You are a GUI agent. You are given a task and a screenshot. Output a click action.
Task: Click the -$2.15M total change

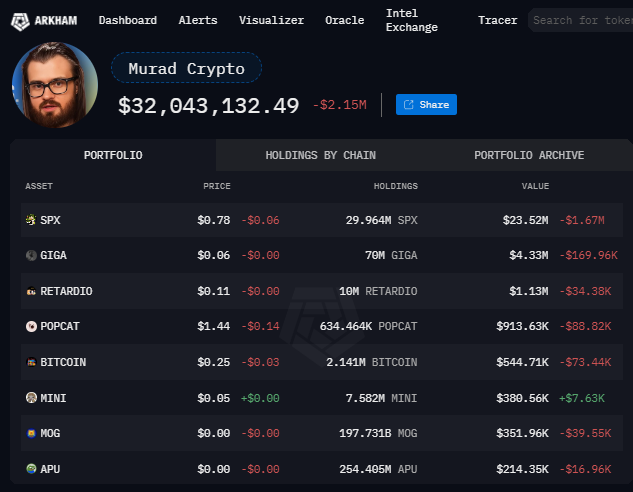(340, 105)
